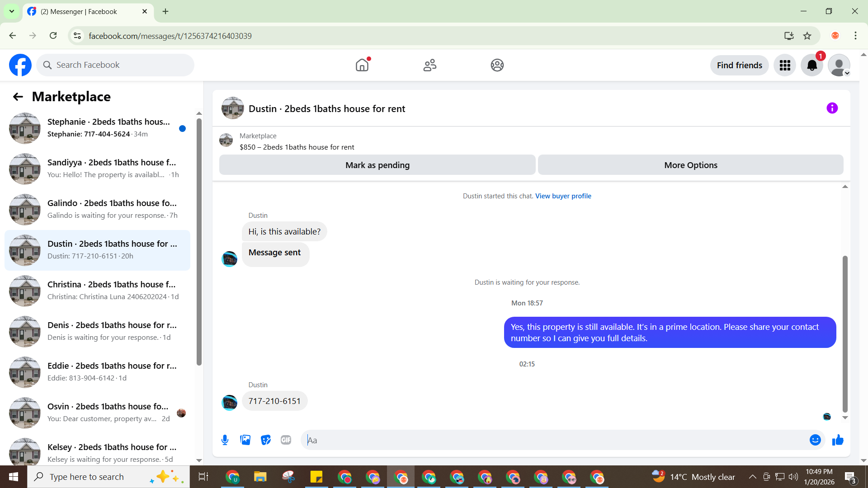Select Dustin's conversation in the list
Image resolution: width=868 pixels, height=488 pixels.
97,250
